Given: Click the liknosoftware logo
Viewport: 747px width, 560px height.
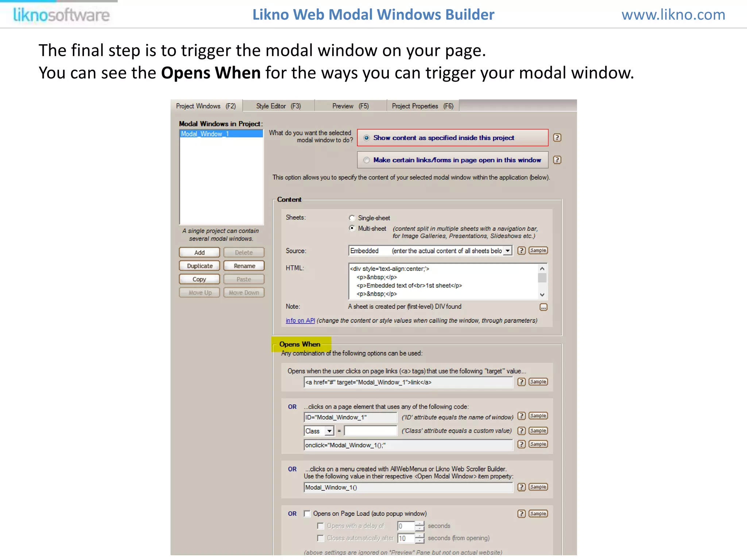Looking at the screenshot, I should point(61,15).
